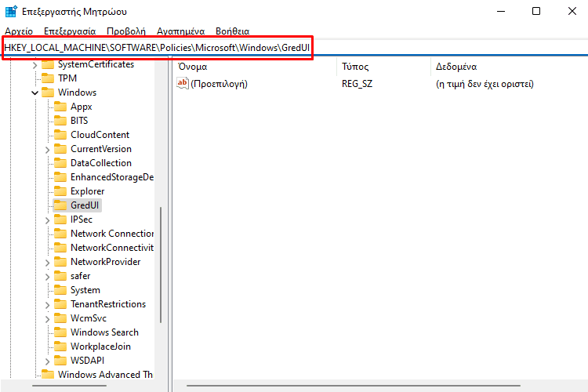Click the registry path address bar

[294, 48]
